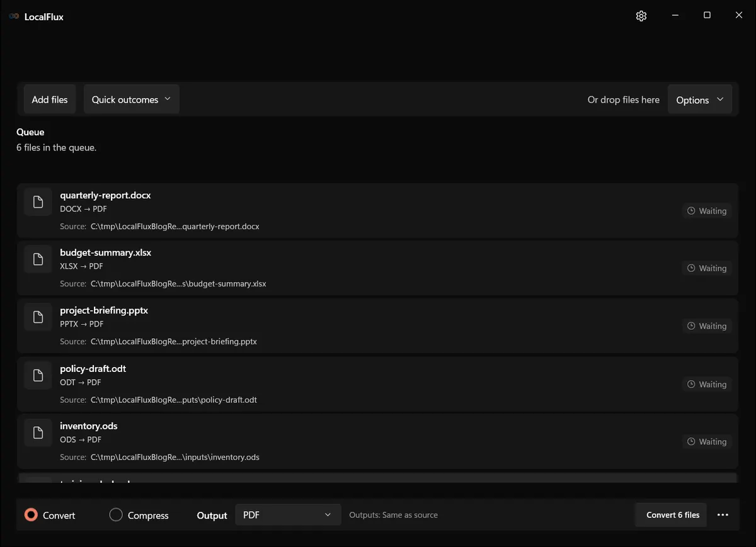Viewport: 756px width, 547px height.
Task: Close the LocalFlux window
Action: (x=739, y=15)
